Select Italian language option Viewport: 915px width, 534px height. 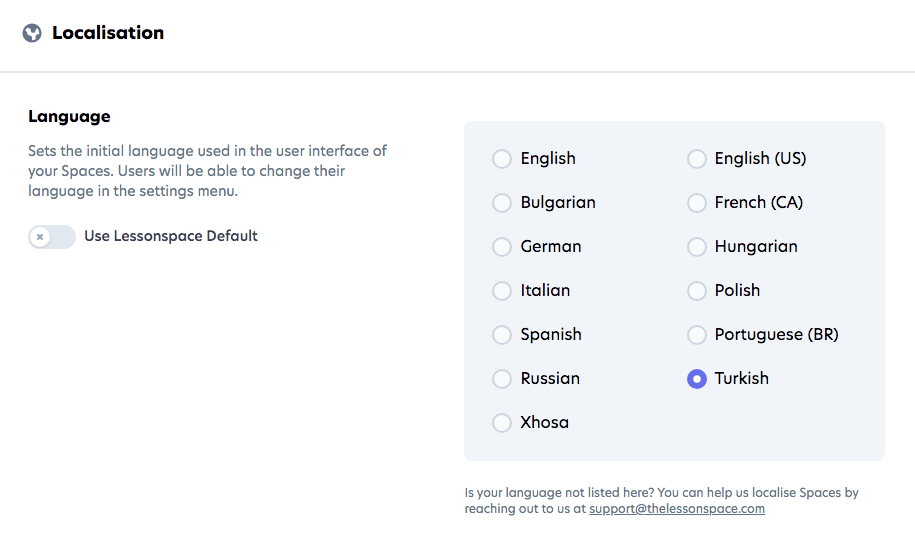coord(502,291)
